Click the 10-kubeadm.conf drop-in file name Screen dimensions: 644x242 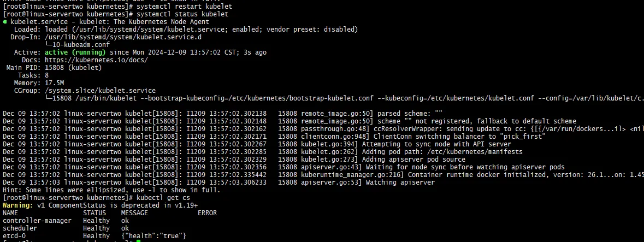[74, 45]
